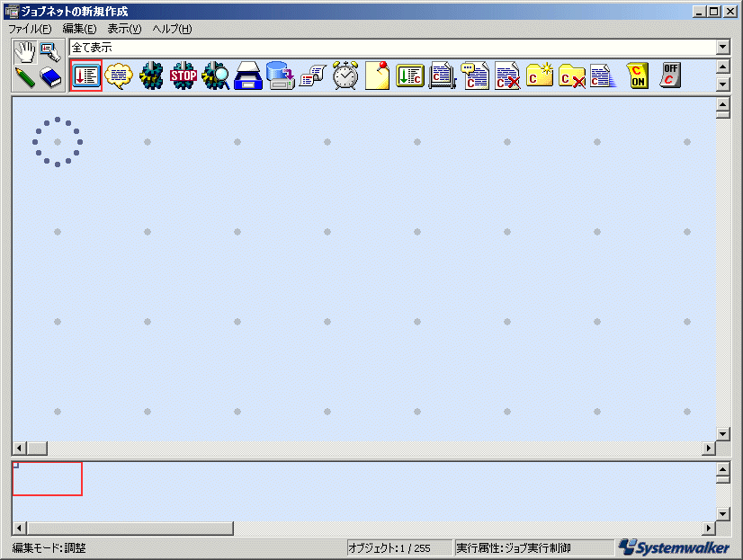
Task: Click the red viewport rectangle in overview
Action: click(48, 479)
